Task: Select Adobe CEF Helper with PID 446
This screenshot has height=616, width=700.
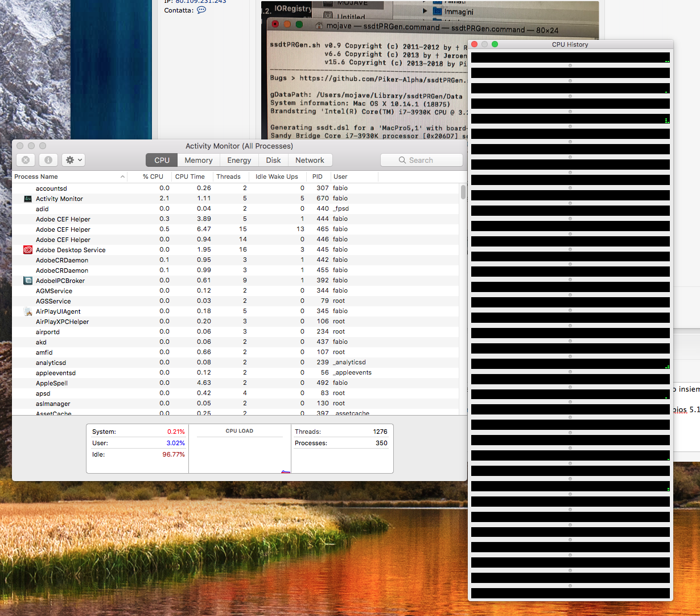Action: pos(236,240)
